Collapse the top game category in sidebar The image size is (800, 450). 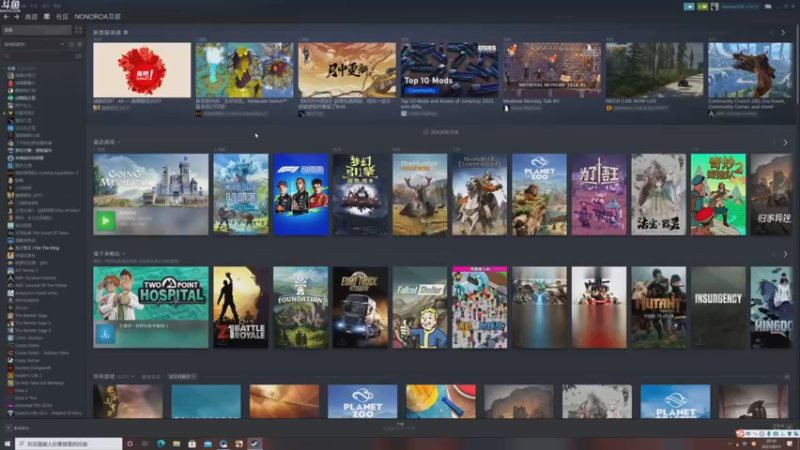(5, 68)
